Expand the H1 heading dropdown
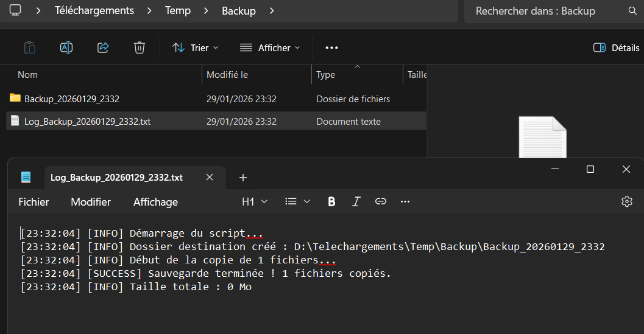This screenshot has width=644, height=334. coord(254,201)
